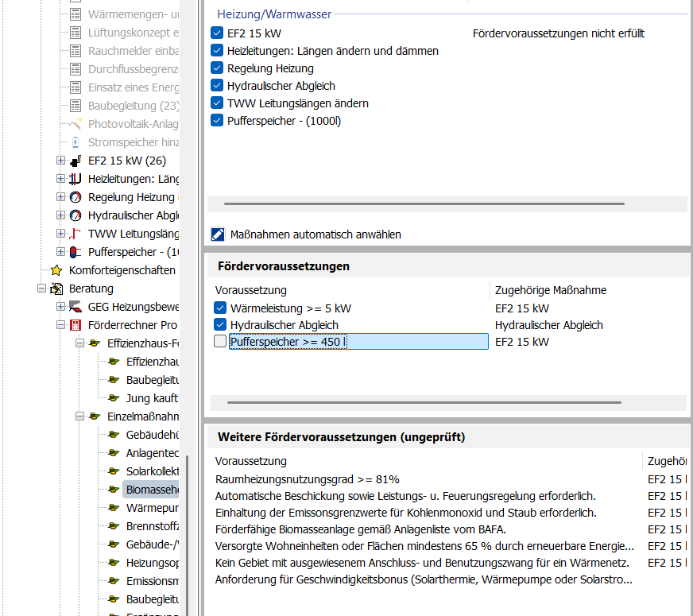Uncheck the EF2 15 kW measure checkbox
Image resolution: width=693 pixels, height=616 pixels.
pos(217,33)
